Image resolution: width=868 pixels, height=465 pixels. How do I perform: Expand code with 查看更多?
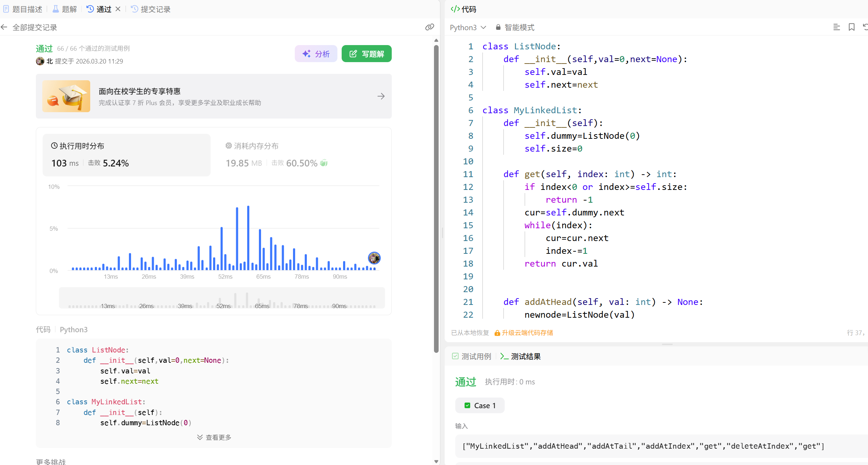(x=214, y=437)
